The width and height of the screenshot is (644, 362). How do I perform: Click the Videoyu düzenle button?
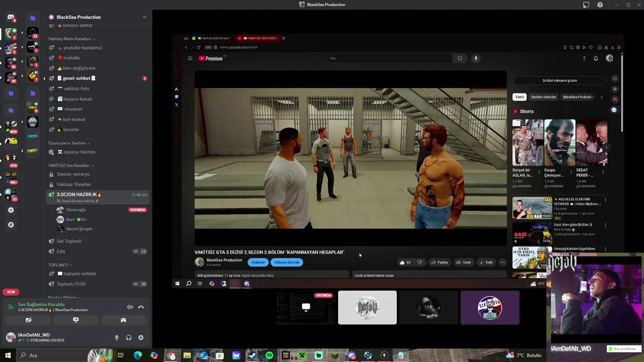[287, 262]
